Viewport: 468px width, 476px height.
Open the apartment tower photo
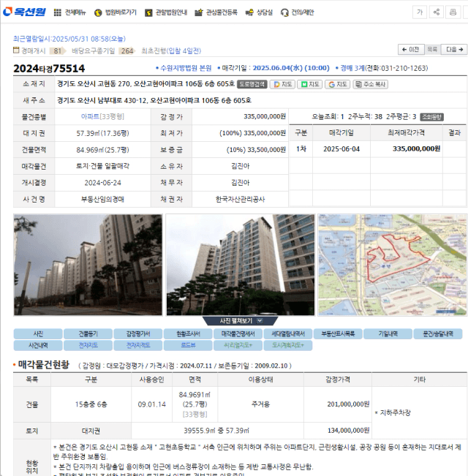[x=240, y=265]
